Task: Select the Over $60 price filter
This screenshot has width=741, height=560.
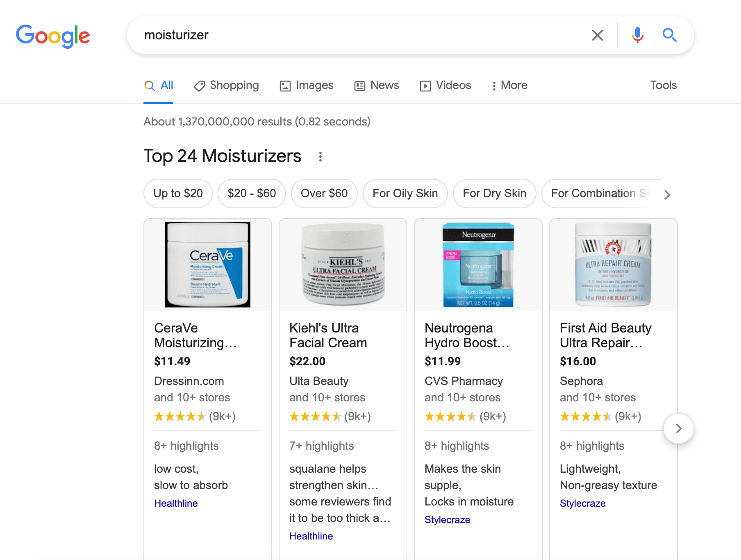Action: (324, 193)
